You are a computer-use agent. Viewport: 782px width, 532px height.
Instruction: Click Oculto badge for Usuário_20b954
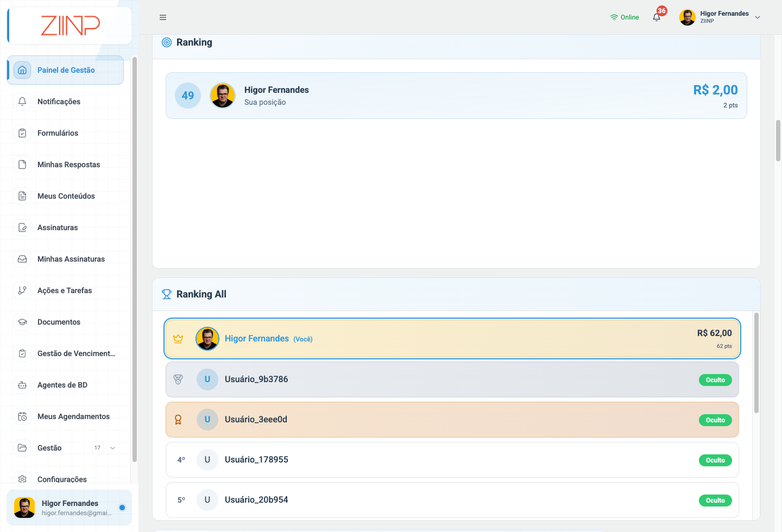tap(715, 501)
